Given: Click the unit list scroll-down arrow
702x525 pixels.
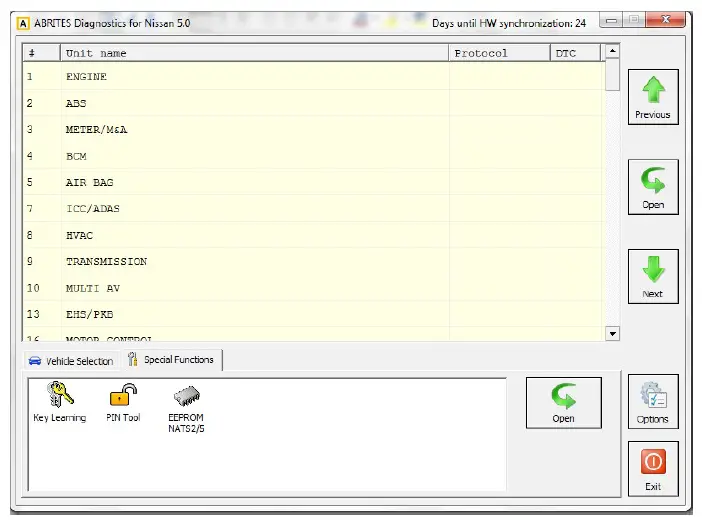Looking at the screenshot, I should click(612, 333).
